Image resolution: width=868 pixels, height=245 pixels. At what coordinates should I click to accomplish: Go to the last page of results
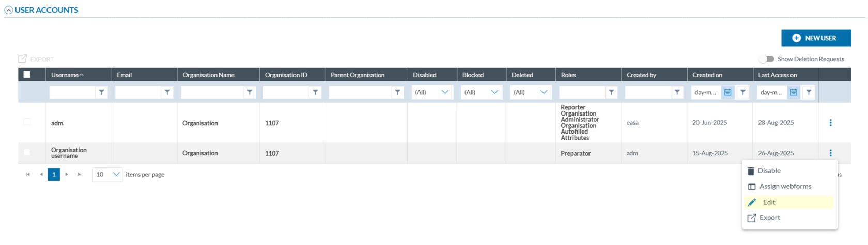[x=80, y=175]
